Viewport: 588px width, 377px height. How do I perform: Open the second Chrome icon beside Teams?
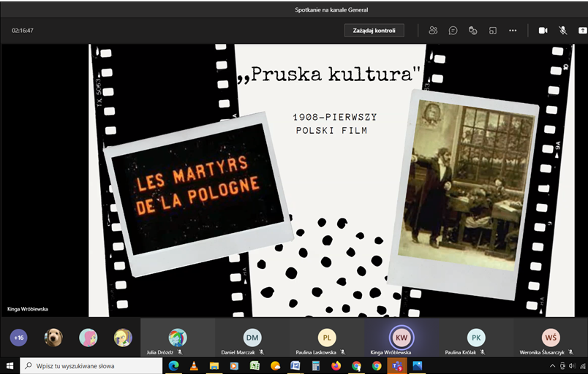pyautogui.click(x=377, y=366)
